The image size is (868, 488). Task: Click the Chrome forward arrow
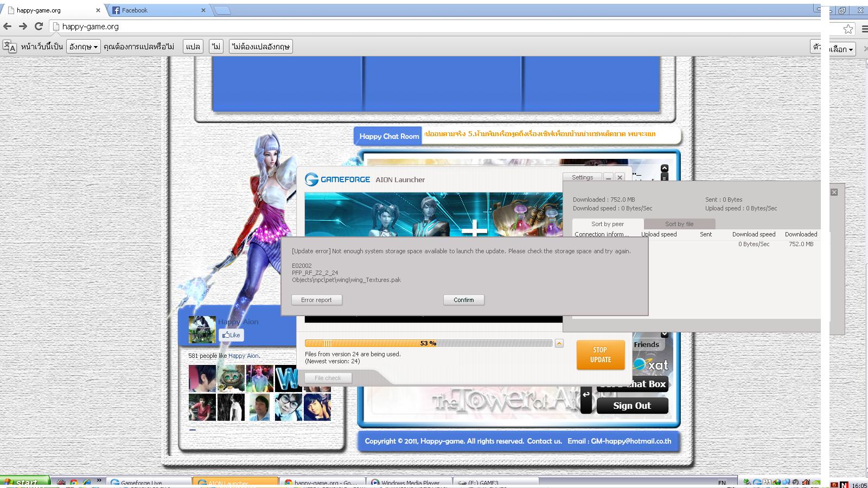pyautogui.click(x=23, y=26)
